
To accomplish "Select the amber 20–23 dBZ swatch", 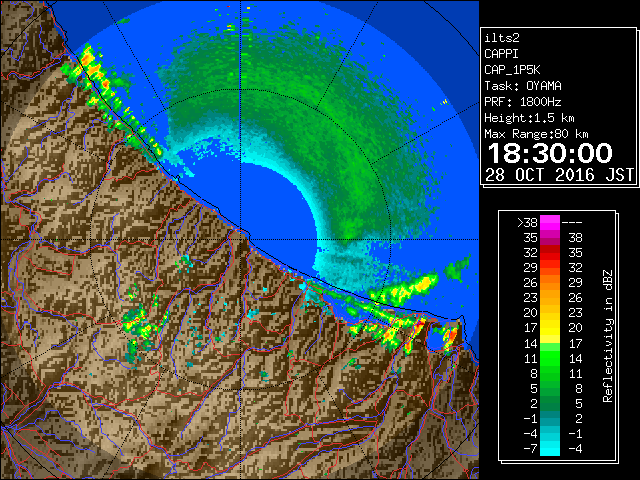I will (550, 313).
